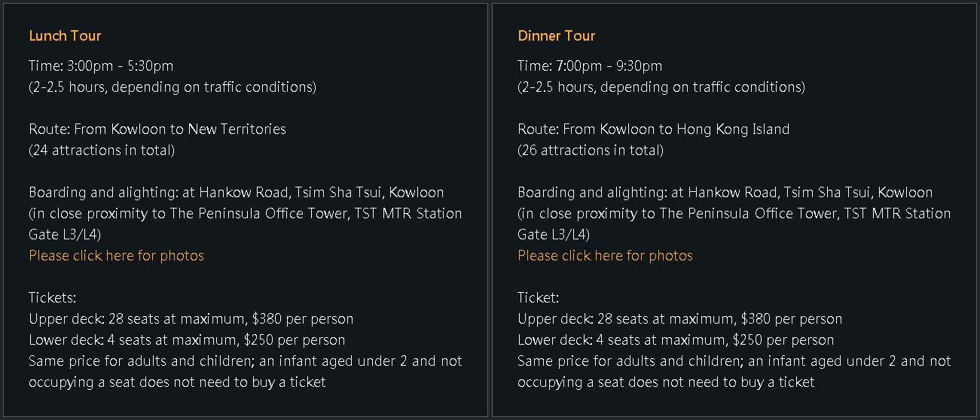
Task: Click the Lunch Tour heading
Action: (65, 35)
